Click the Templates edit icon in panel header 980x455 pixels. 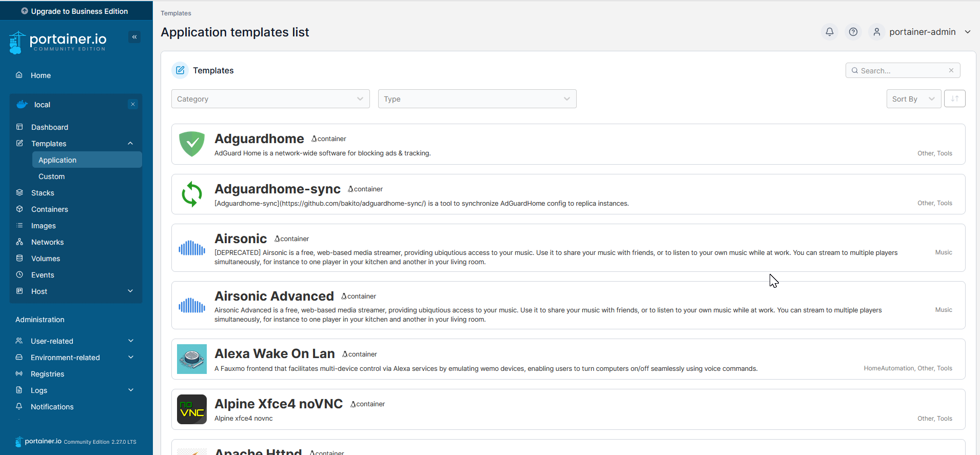[x=180, y=70]
